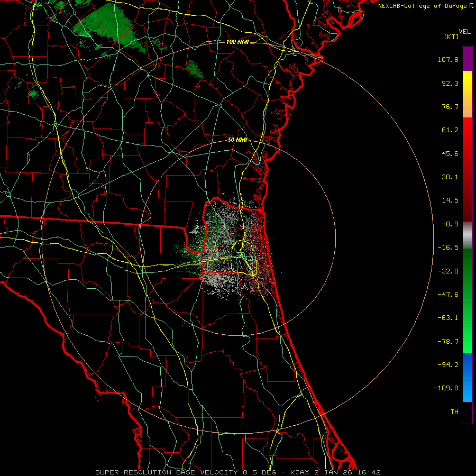Click the 50 NMI range ring label

(237, 140)
